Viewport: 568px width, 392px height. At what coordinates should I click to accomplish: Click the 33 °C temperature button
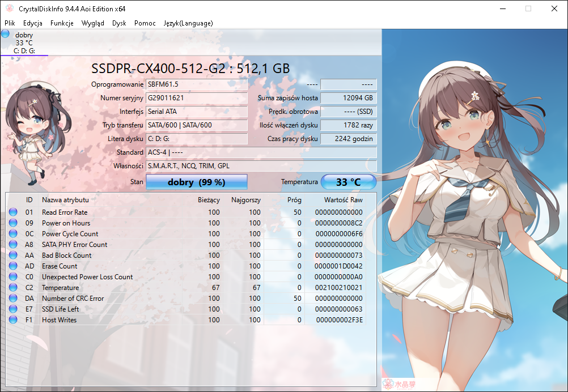(349, 182)
